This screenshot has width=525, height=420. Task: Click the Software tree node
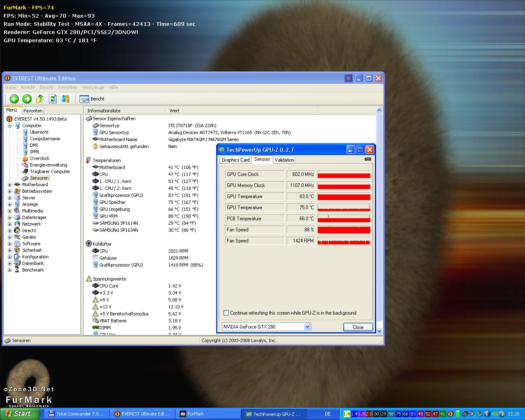click(31, 244)
